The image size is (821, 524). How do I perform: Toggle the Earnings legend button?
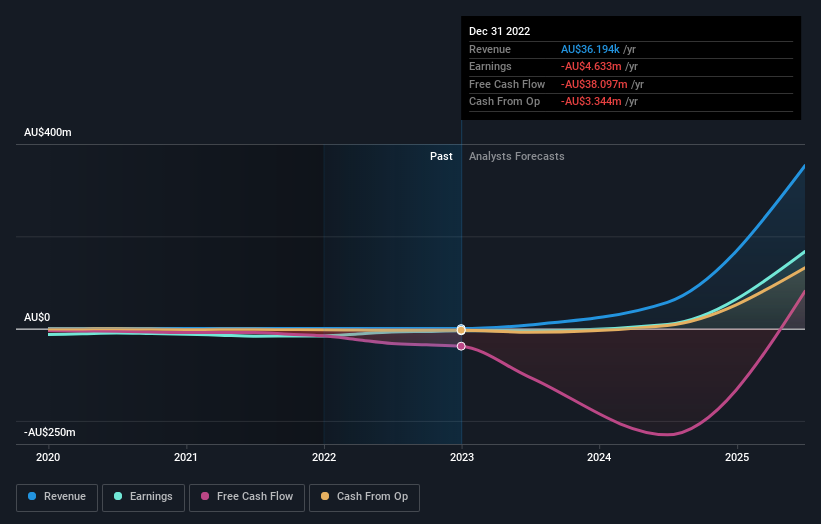coord(143,497)
